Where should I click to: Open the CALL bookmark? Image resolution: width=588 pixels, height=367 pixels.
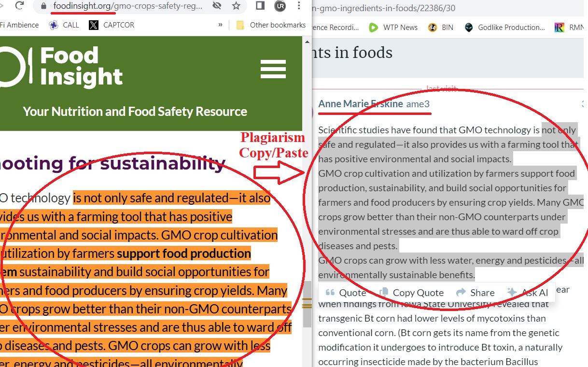click(x=64, y=25)
